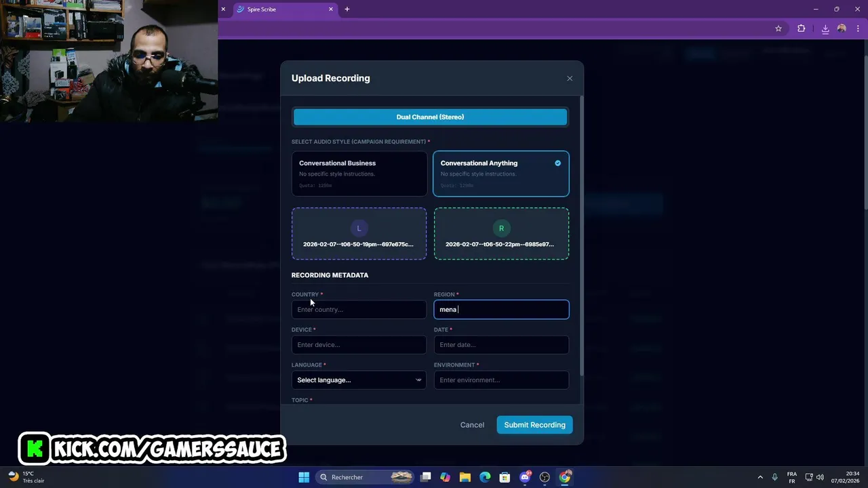Open the clock showing 20:34
The width and height of the screenshot is (868, 488).
coord(845,477)
